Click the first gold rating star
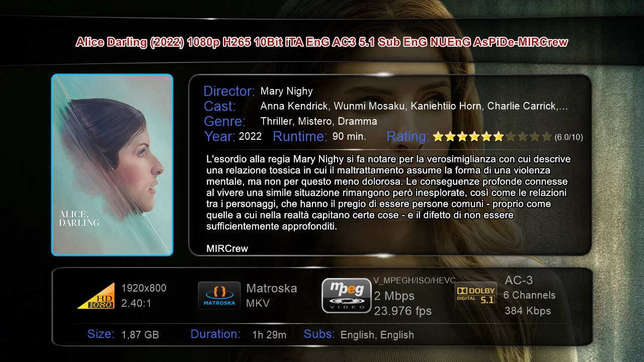The width and height of the screenshot is (644, 362). [438, 136]
